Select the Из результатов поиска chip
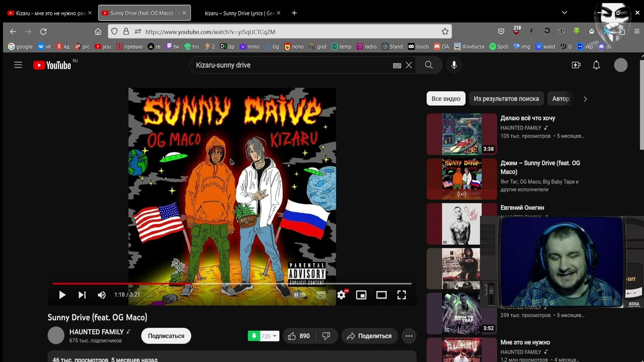Image resolution: width=644 pixels, height=362 pixels. (506, 99)
